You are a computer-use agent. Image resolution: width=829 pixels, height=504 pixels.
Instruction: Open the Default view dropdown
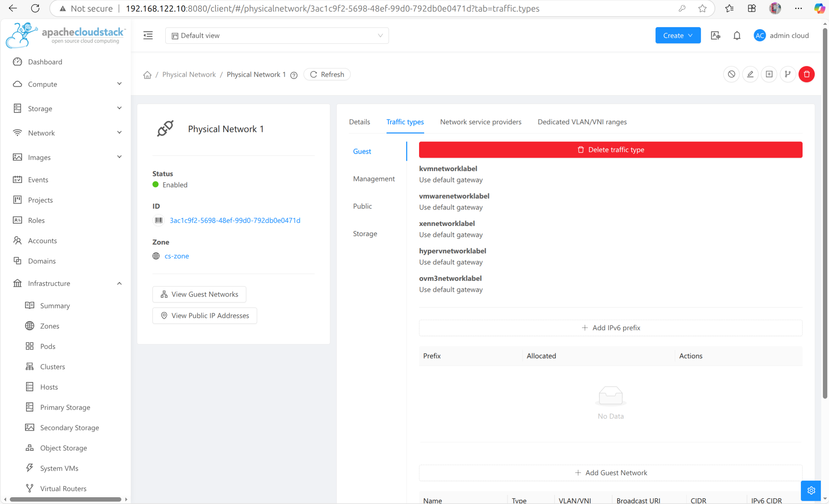tap(277, 35)
